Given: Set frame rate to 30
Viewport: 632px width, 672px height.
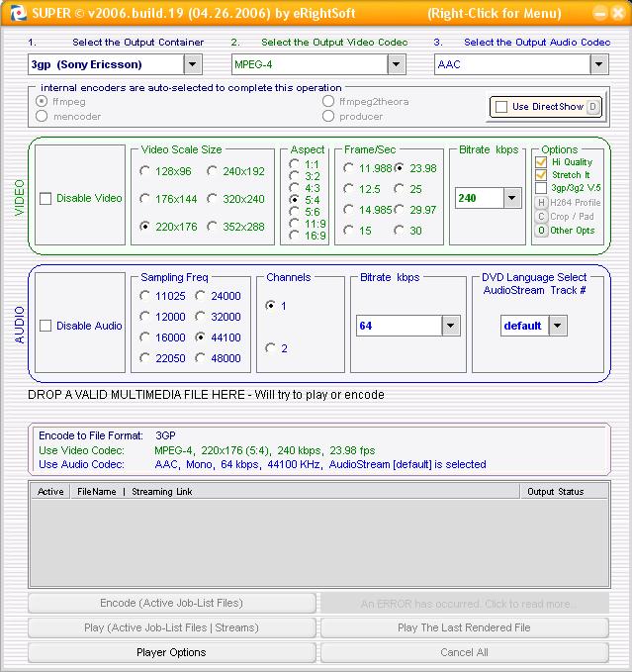Looking at the screenshot, I should [399, 231].
